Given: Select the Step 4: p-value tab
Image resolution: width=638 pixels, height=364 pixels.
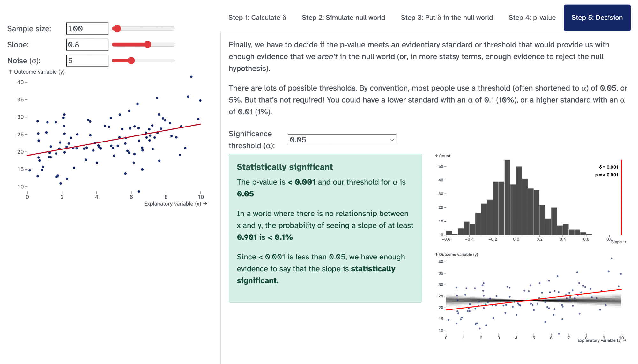Looking at the screenshot, I should pyautogui.click(x=532, y=18).
